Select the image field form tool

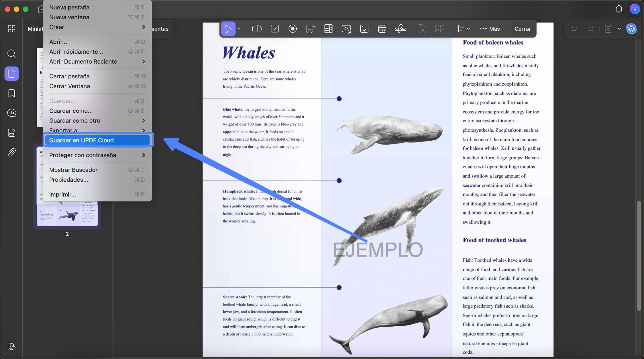point(364,29)
